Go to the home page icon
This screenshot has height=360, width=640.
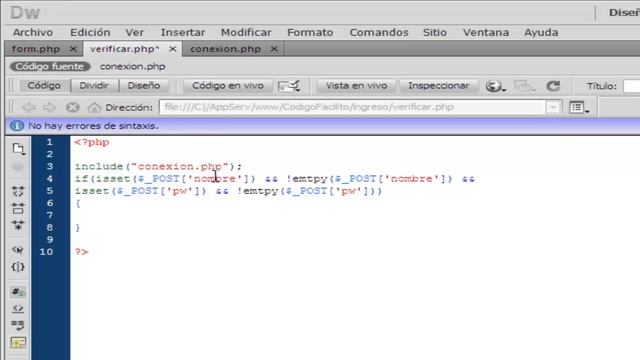(x=94, y=107)
